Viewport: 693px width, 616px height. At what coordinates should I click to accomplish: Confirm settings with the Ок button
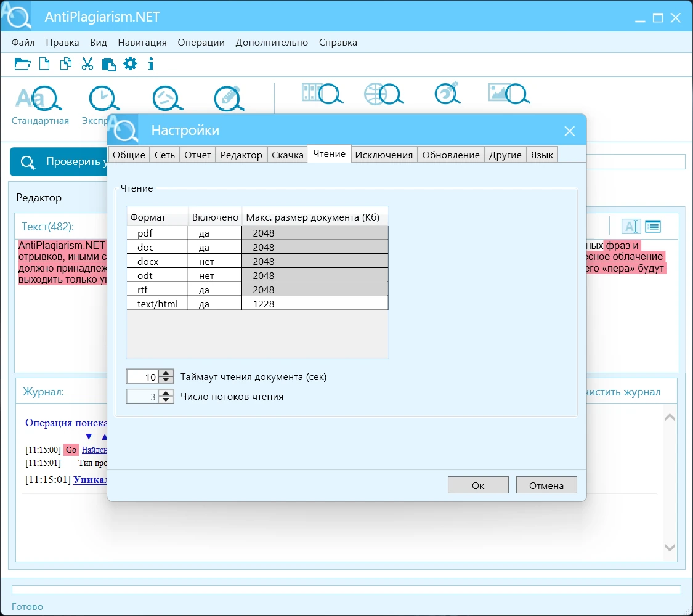tap(478, 485)
